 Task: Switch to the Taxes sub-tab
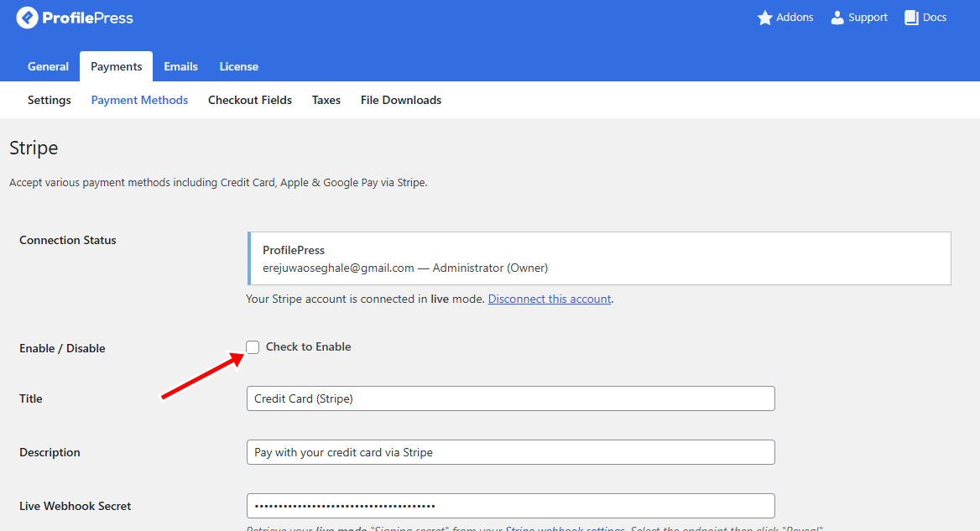[x=326, y=100]
